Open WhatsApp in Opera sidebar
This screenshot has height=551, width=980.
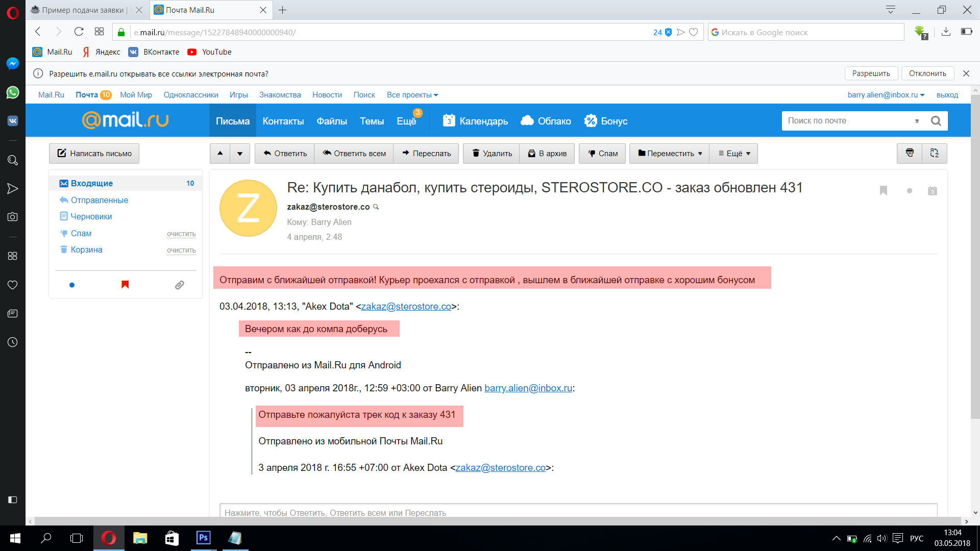click(13, 92)
